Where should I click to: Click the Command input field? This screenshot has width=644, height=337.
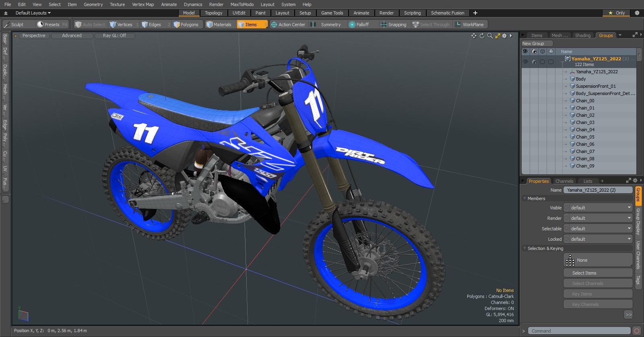(579, 331)
